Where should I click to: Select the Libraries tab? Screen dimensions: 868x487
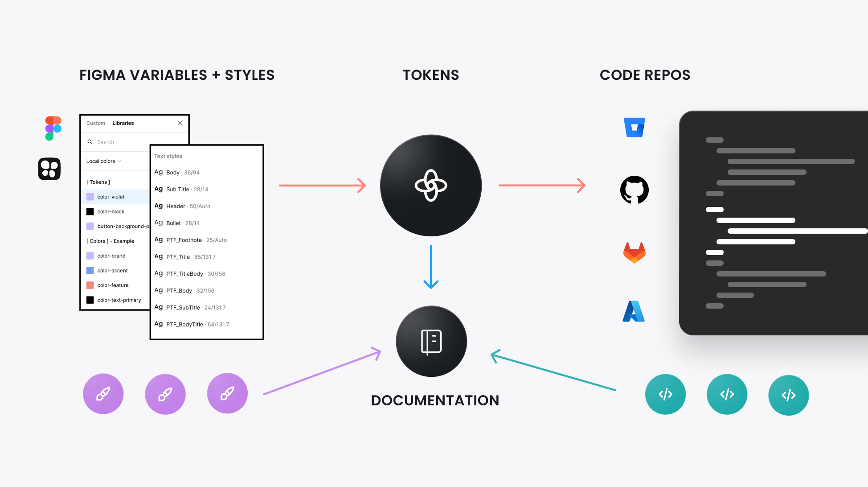click(x=122, y=123)
